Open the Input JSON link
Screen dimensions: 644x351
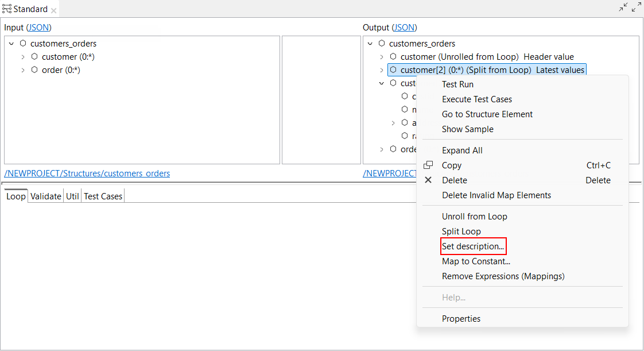coord(39,28)
